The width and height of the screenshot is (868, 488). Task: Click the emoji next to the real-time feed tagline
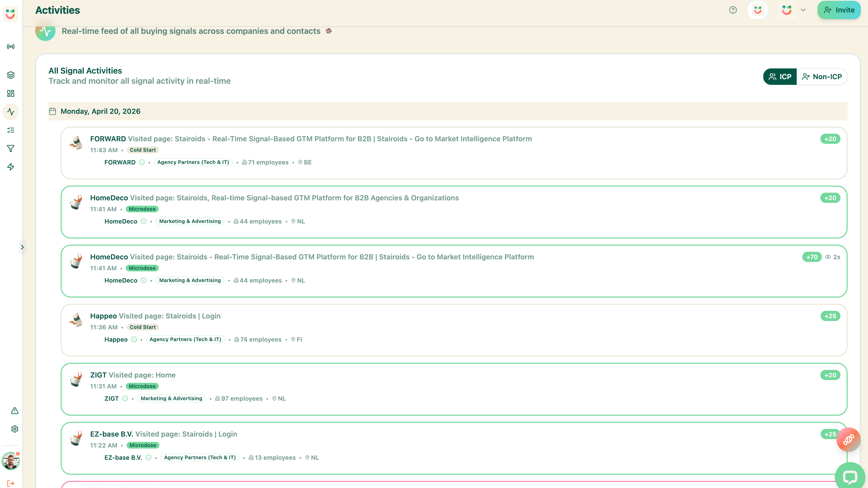329,31
